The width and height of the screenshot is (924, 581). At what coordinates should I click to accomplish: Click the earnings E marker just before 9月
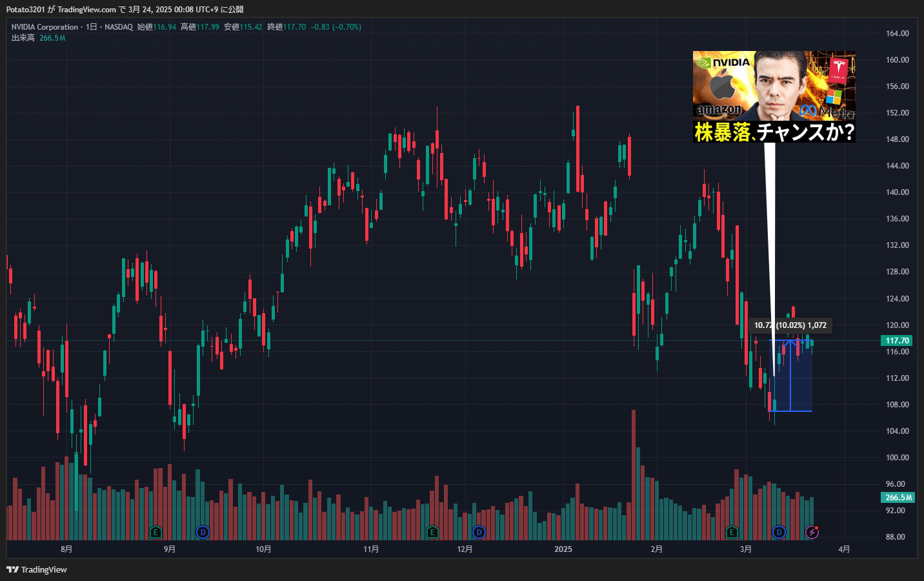155,533
